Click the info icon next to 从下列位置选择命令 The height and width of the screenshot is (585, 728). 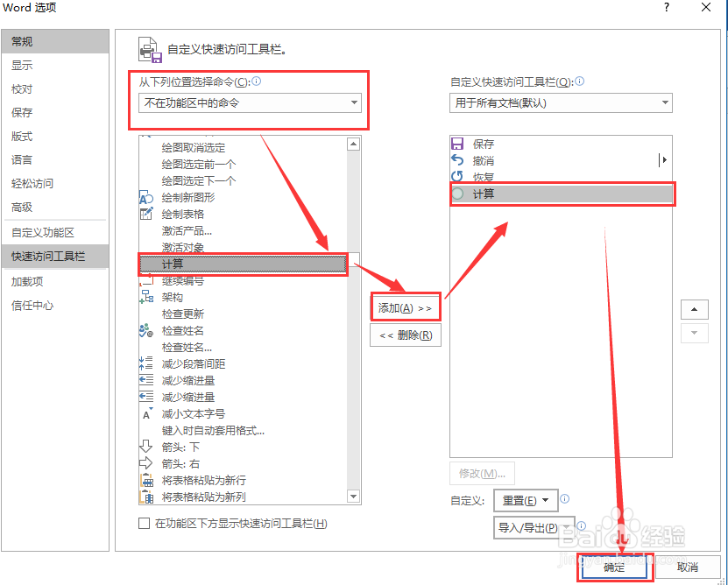pyautogui.click(x=257, y=81)
